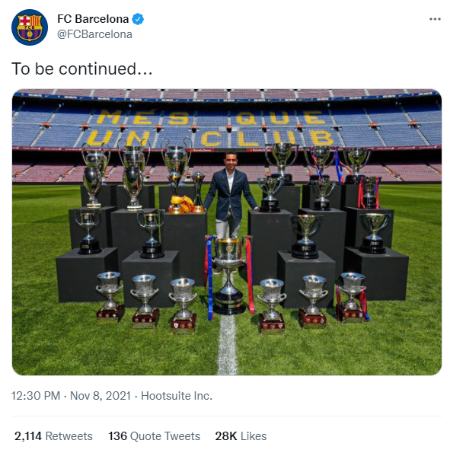
Task: Open the tweet's trophy photo
Action: pos(227,232)
